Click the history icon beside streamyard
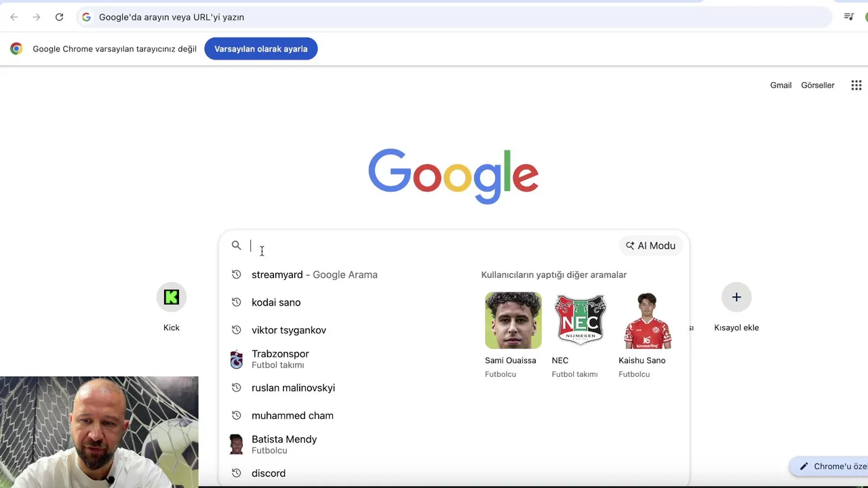 pos(236,274)
